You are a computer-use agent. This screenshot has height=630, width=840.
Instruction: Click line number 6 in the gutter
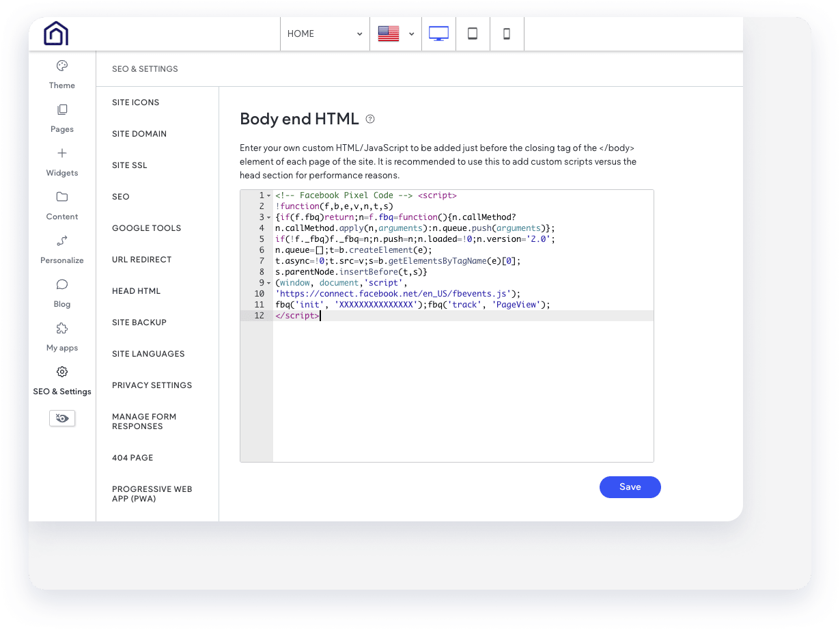click(x=262, y=250)
